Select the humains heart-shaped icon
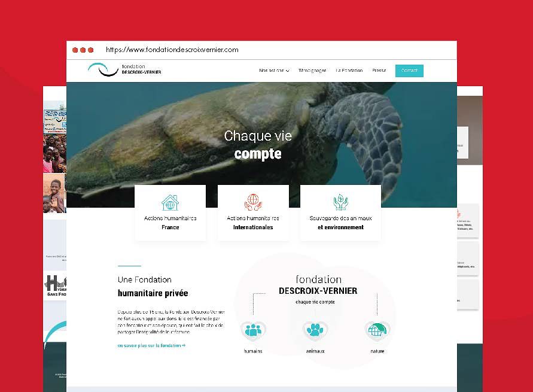533x392 pixels. pos(253,330)
